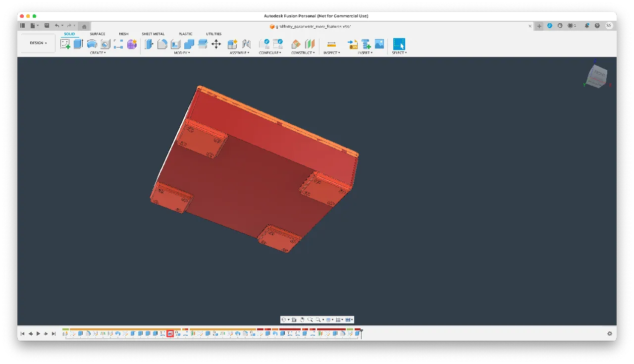
Task: Click the DESIGN workspace button
Action: (x=37, y=43)
